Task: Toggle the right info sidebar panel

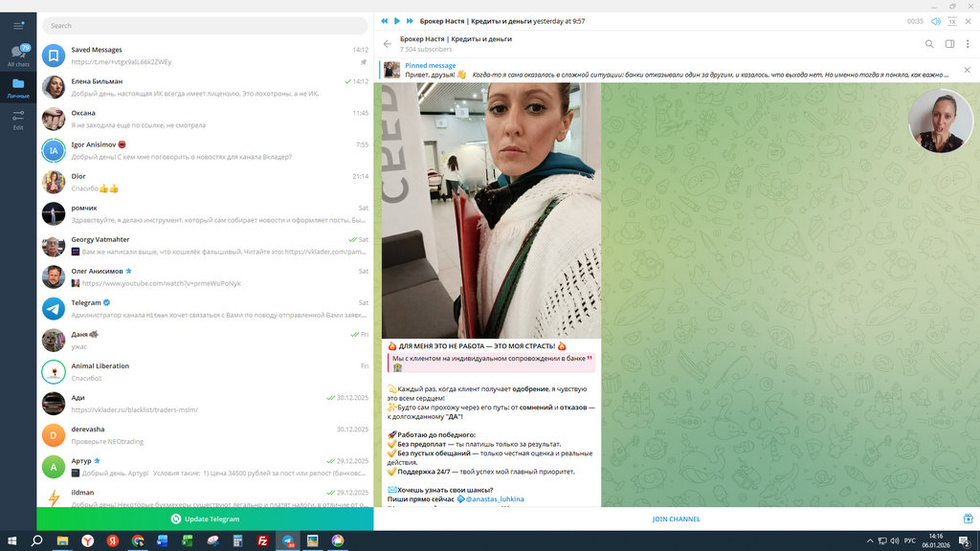Action: tap(949, 44)
